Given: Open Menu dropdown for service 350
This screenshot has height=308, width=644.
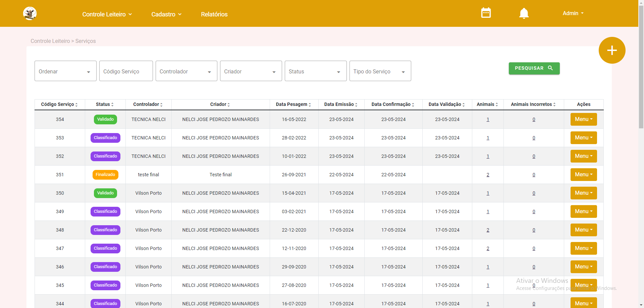Looking at the screenshot, I should [584, 193].
